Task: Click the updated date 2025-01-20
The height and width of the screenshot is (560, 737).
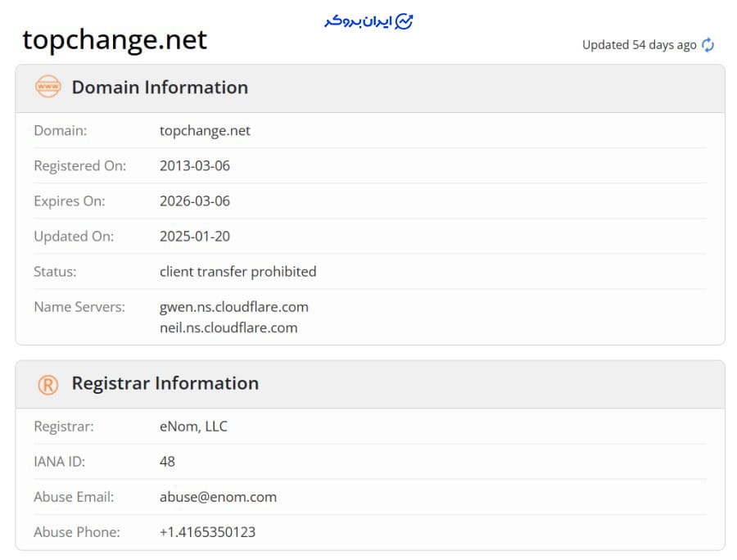Action: [195, 237]
